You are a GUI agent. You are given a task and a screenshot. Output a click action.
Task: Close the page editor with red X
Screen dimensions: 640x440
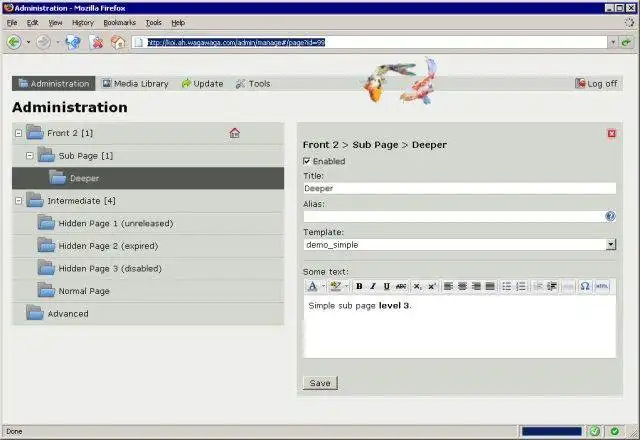pos(611,133)
